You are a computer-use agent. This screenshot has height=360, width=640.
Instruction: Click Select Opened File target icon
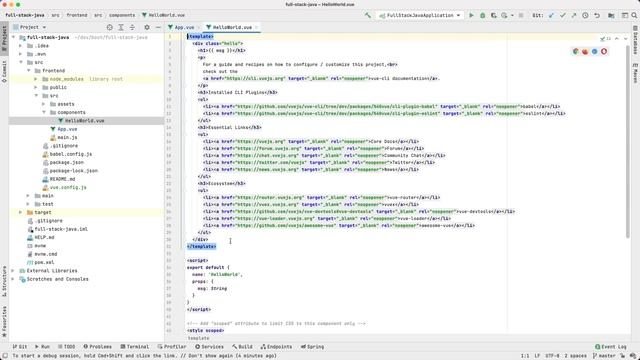pyautogui.click(x=109, y=27)
